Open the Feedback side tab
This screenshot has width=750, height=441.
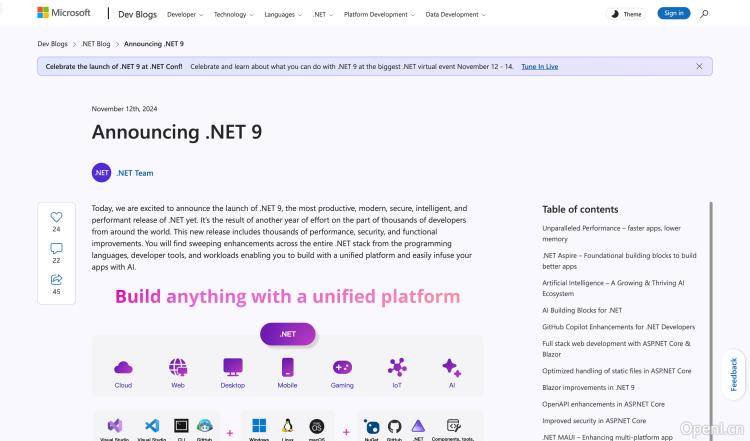[733, 373]
